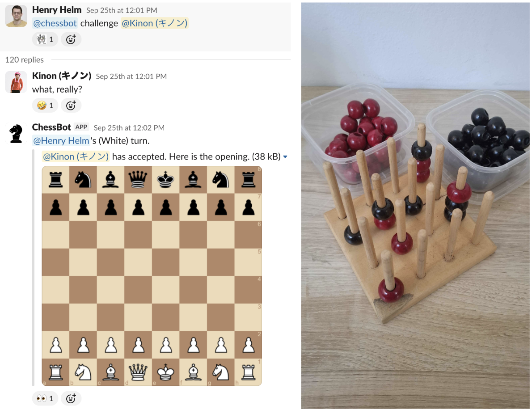Click the @chessbot mention in Henry's message
This screenshot has height=414, width=532.
[x=55, y=23]
